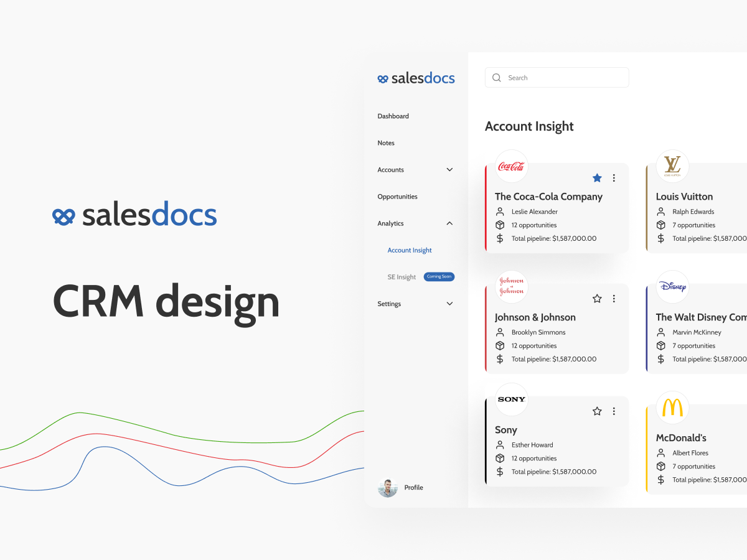Click the dollar icon in the Coca-Cola card
747x560 pixels.
click(x=500, y=238)
